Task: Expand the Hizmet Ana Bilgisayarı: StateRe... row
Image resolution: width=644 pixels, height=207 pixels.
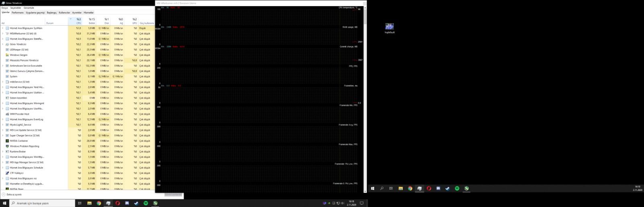Action: point(2,39)
